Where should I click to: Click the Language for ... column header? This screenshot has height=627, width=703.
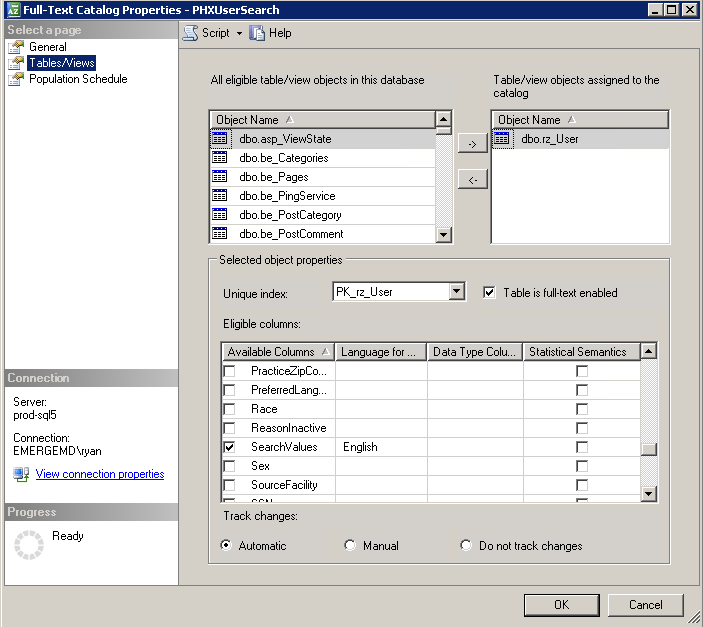(x=382, y=352)
